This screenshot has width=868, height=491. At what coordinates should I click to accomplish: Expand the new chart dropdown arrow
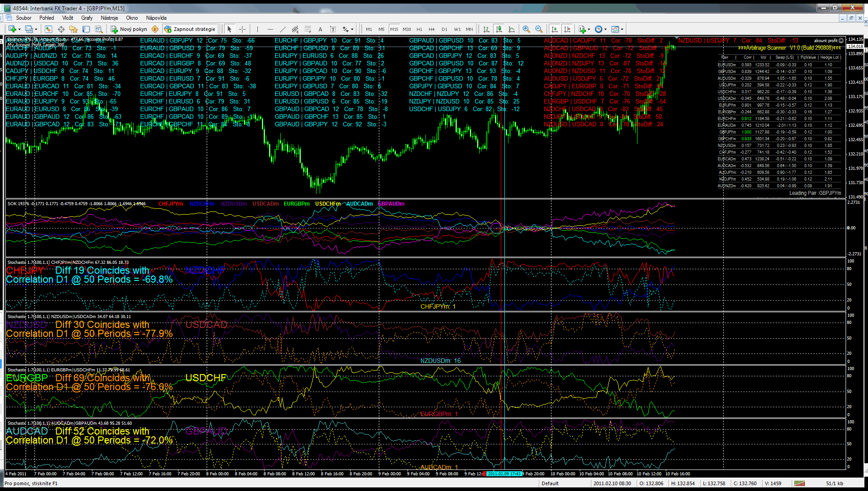click(x=19, y=30)
